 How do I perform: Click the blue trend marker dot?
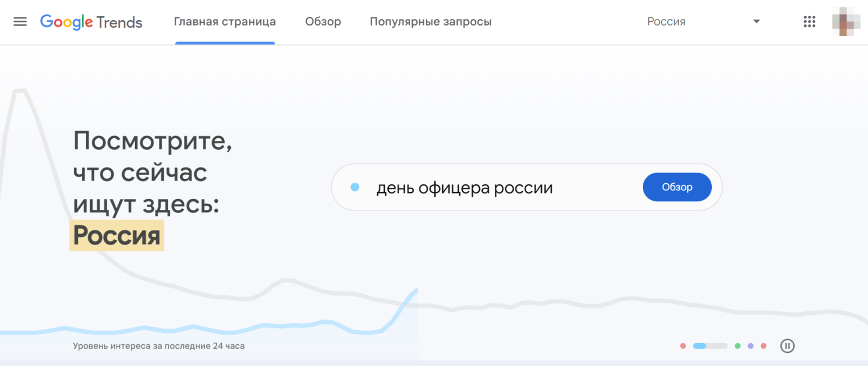pyautogui.click(x=356, y=187)
